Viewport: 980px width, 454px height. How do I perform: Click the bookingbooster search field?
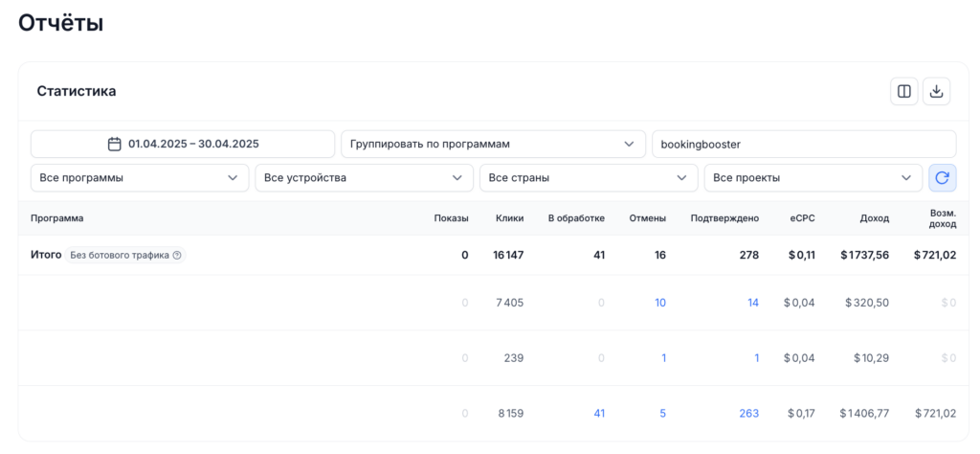tap(803, 145)
